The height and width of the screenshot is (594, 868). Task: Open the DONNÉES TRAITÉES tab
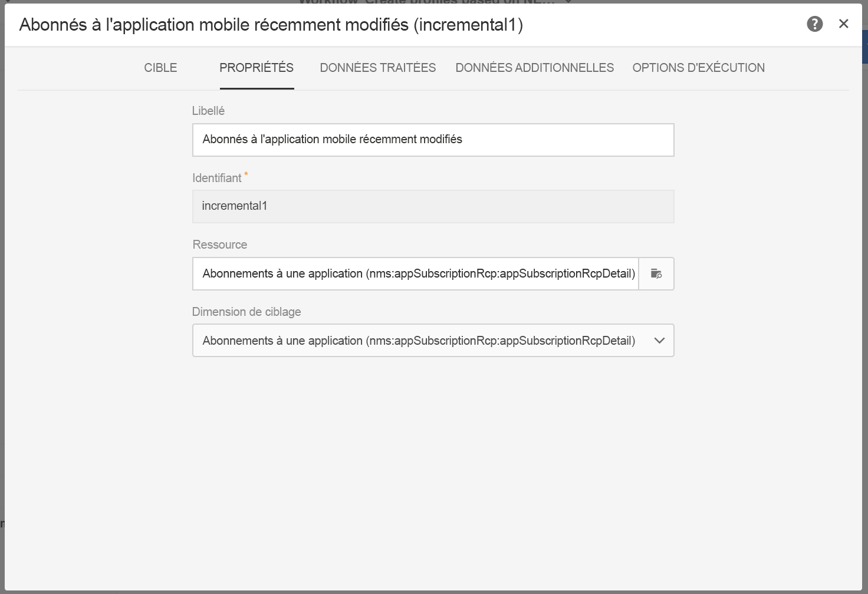(377, 68)
